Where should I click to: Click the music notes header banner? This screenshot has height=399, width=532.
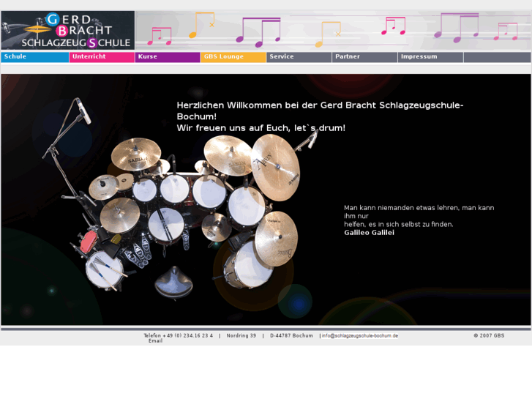tap(333, 30)
